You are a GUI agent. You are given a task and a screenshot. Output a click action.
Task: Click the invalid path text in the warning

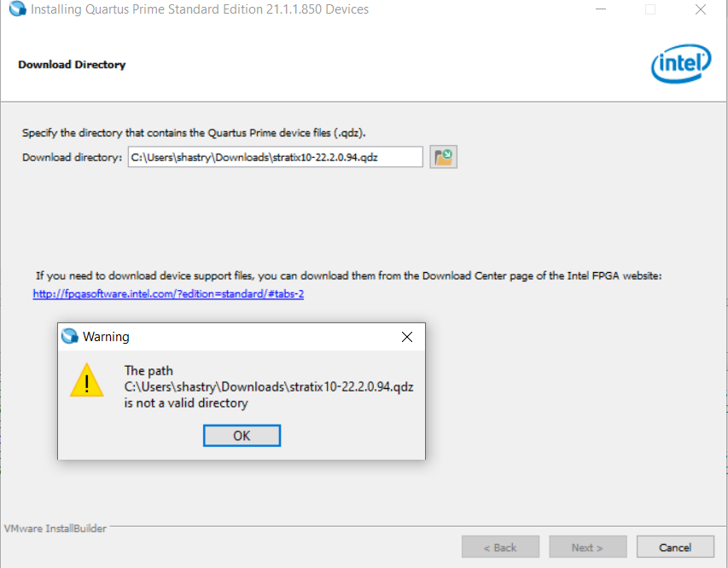269,387
